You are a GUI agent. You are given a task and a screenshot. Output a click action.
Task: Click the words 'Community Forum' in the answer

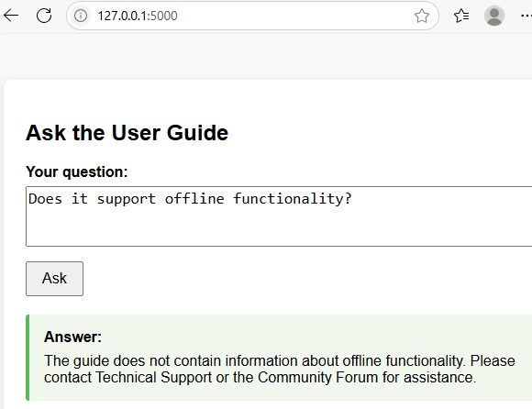317,378
